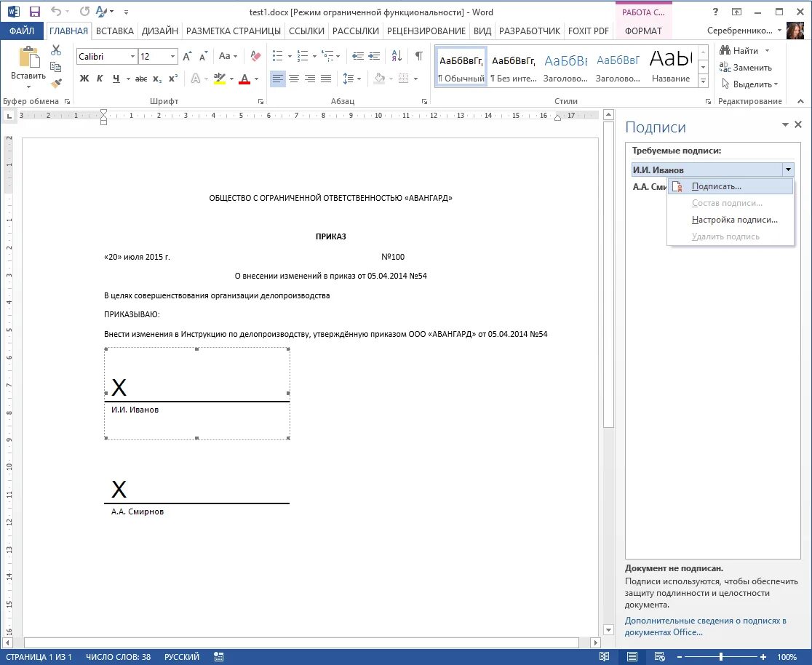
Task: Switch to ВСТАВКА tab
Action: point(115,31)
